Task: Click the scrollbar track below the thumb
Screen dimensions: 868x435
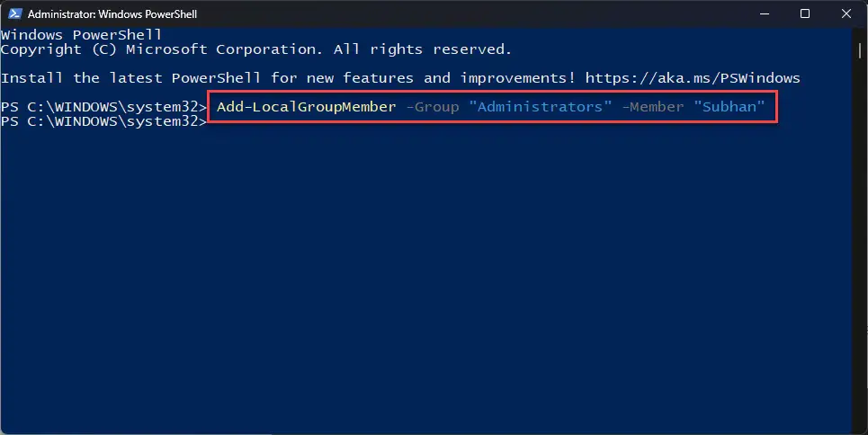Action: pyautogui.click(x=860, y=244)
